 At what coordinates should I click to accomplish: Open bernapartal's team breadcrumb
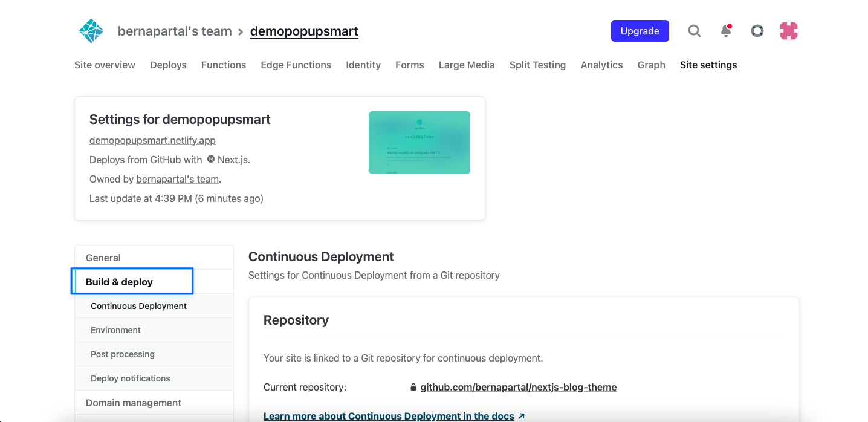(x=175, y=31)
